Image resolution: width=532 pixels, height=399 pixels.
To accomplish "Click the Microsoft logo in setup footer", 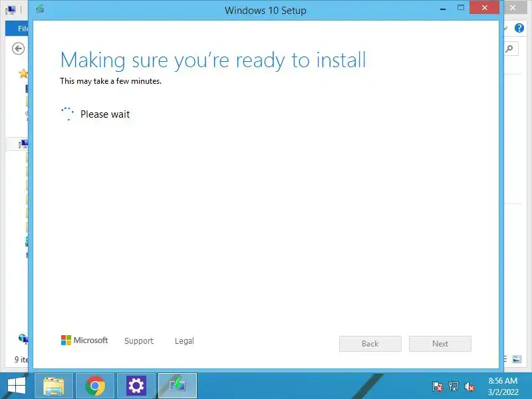I will pyautogui.click(x=84, y=340).
